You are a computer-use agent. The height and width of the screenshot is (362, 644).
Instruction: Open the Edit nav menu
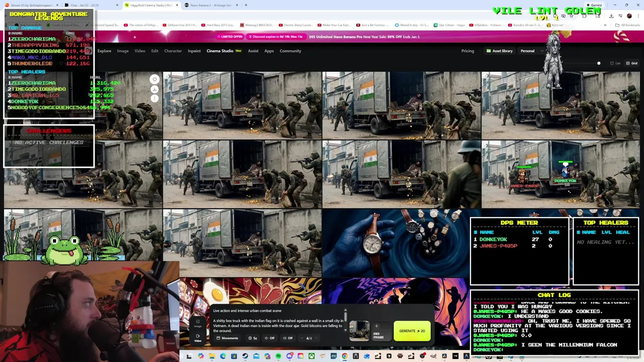154,51
